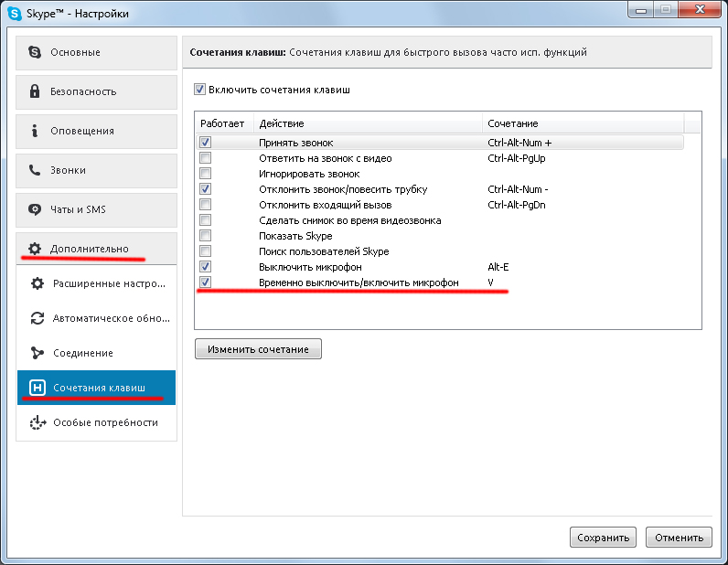The height and width of the screenshot is (565, 728).
Task: Select Особые потребности submenu item
Action: [97, 422]
